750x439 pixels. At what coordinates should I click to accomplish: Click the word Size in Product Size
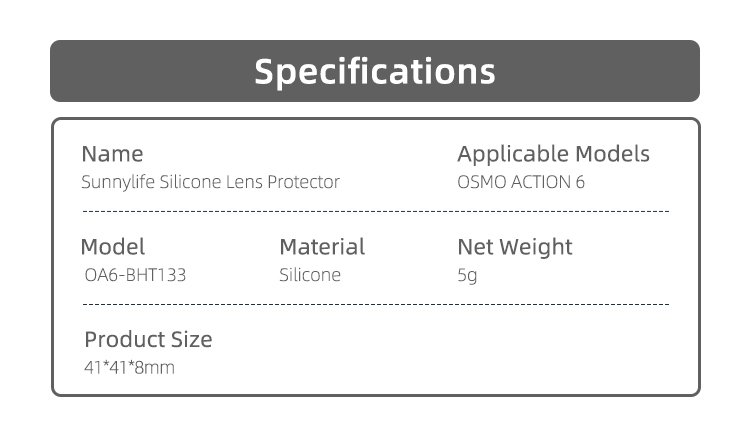coord(191,339)
